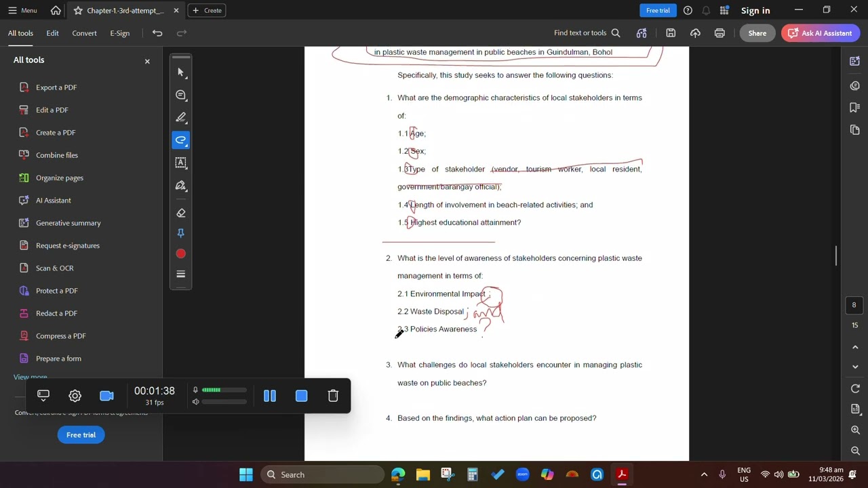Select the text box tool
Viewport: 868px width, 488px height.
pos(180,163)
